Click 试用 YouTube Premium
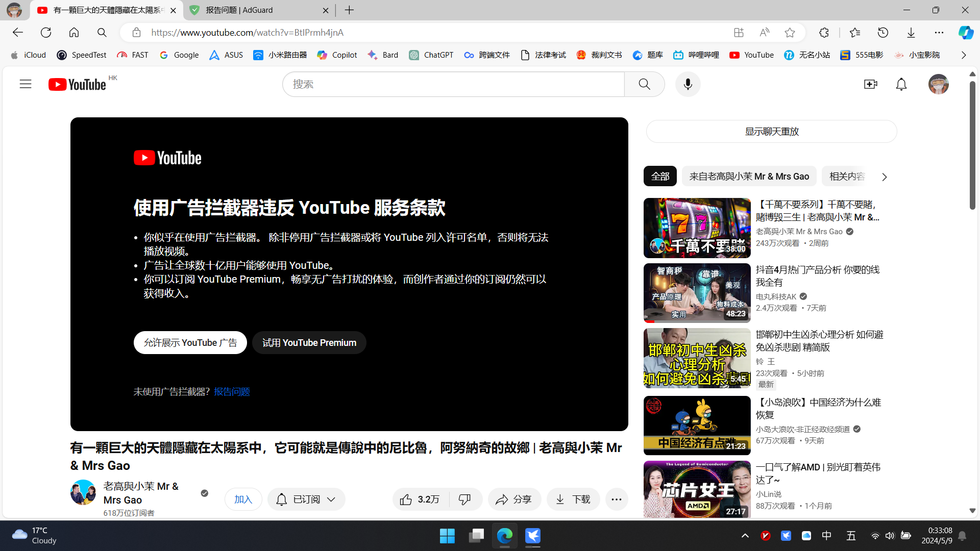 [309, 342]
